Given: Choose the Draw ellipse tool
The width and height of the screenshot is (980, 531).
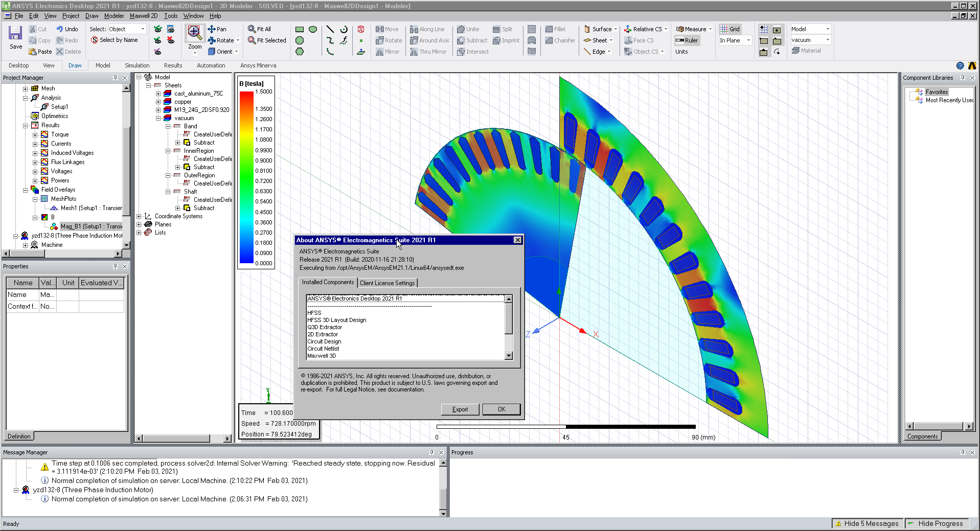Looking at the screenshot, I should coord(313,29).
